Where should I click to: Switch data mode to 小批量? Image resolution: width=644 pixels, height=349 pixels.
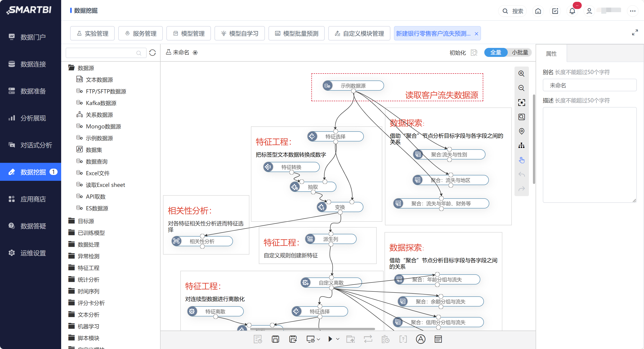click(520, 52)
